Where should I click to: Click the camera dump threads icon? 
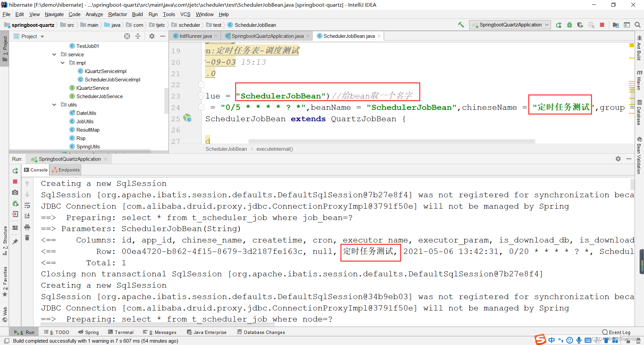[15, 192]
